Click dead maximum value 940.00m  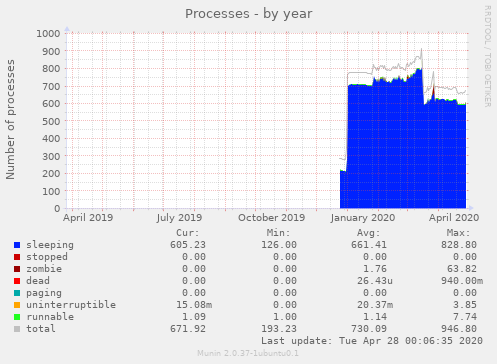pos(462,281)
